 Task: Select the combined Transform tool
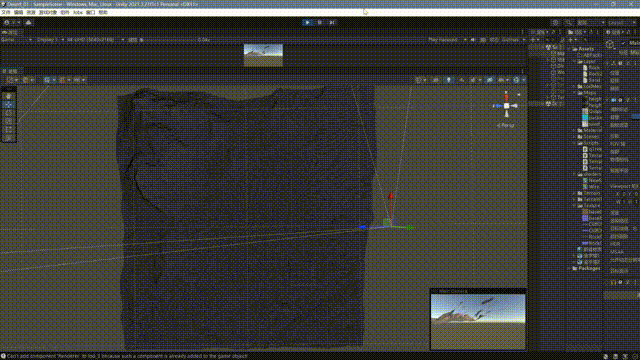click(9, 138)
